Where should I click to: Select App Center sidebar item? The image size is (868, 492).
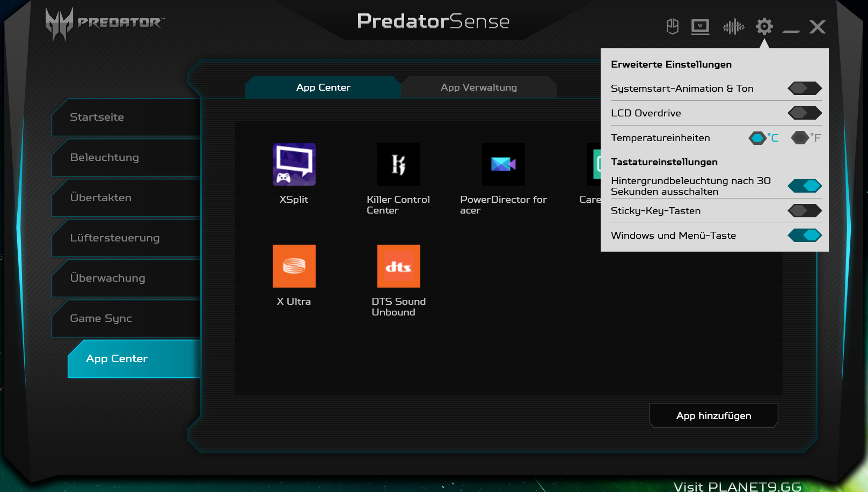134,358
